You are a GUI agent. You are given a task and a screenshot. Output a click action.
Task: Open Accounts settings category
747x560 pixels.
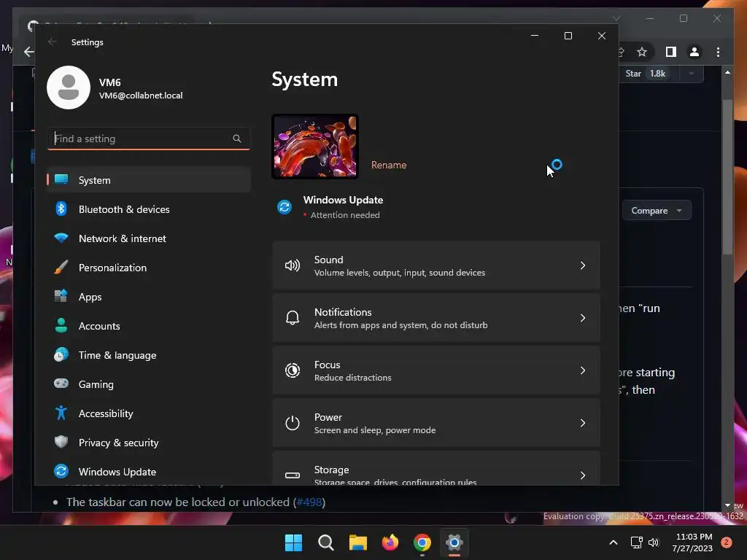149,326
